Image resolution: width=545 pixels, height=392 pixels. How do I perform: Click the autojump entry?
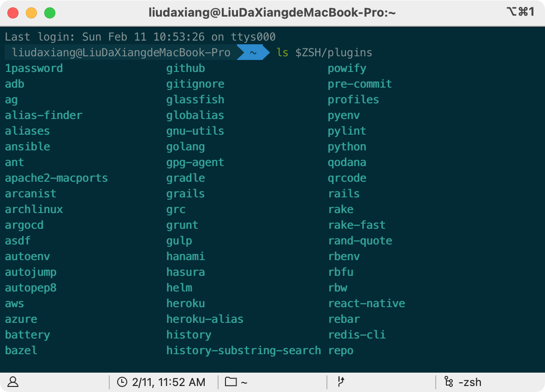pos(30,273)
